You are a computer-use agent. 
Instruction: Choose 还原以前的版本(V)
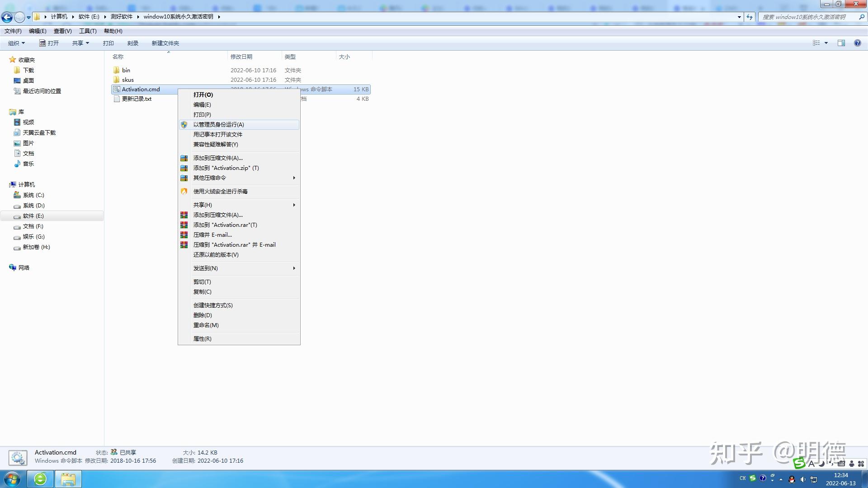pos(239,255)
